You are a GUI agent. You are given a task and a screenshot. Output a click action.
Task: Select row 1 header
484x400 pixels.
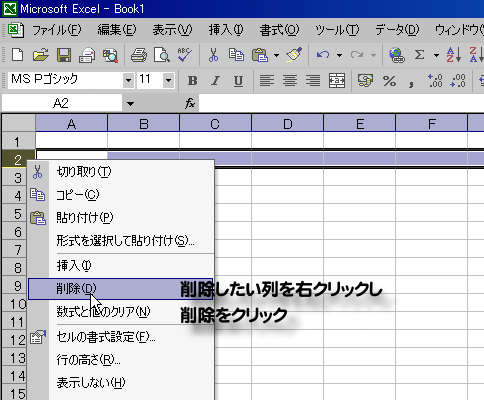point(18,141)
